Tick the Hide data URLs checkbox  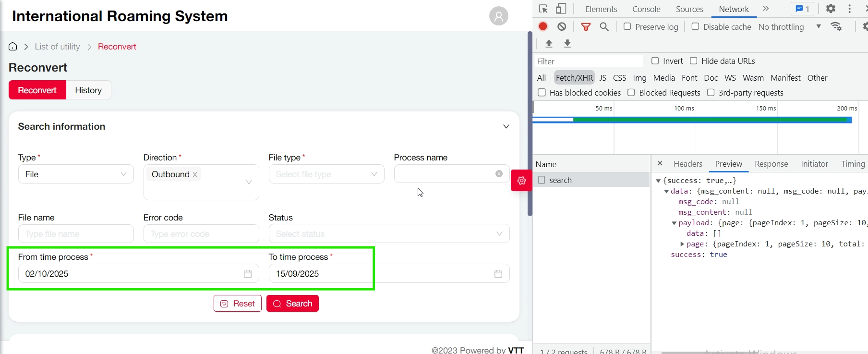pyautogui.click(x=693, y=61)
